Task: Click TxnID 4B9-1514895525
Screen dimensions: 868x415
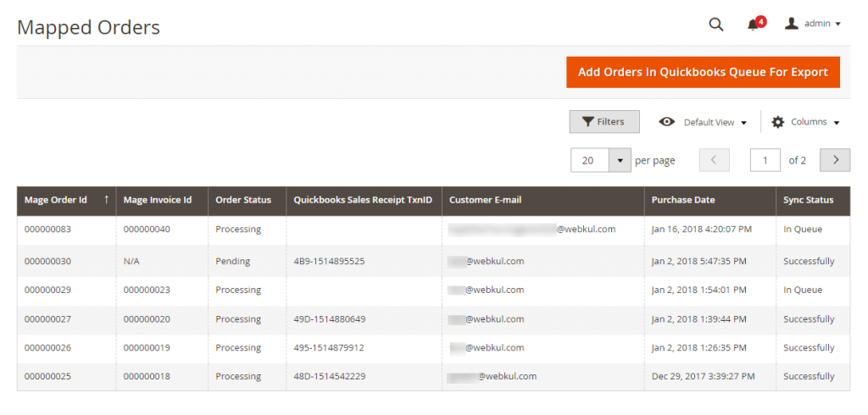Action: tap(329, 261)
